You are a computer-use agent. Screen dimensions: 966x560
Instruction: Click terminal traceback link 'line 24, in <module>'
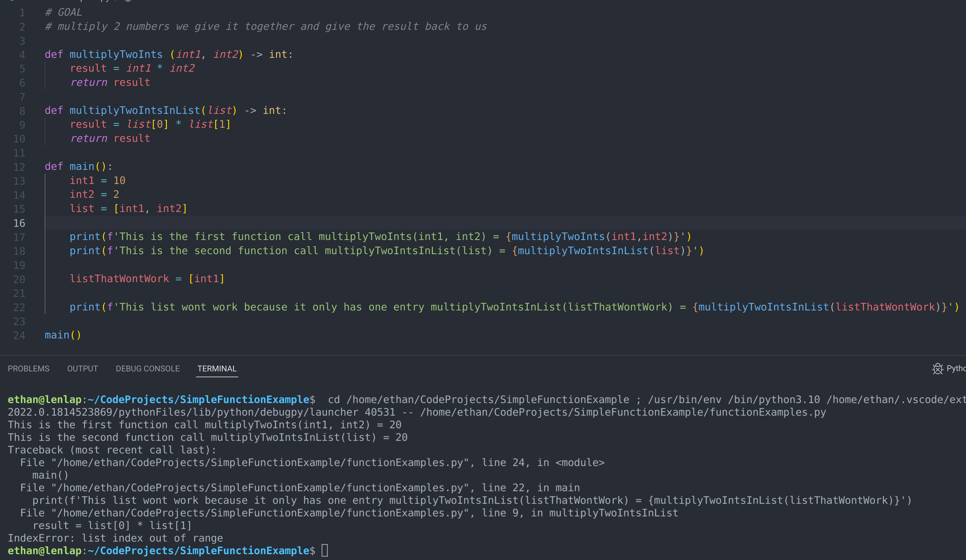pyautogui.click(x=543, y=462)
